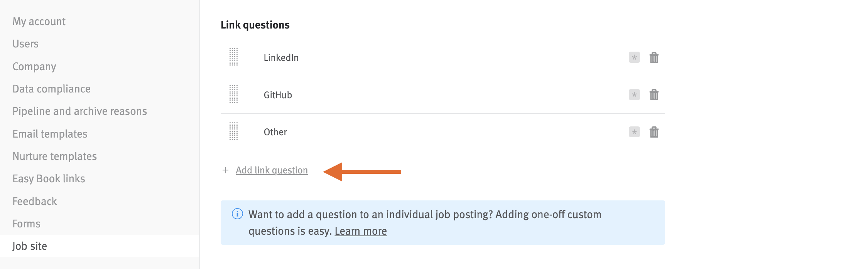Image resolution: width=868 pixels, height=269 pixels.
Task: Select Add link question
Action: coord(272,170)
